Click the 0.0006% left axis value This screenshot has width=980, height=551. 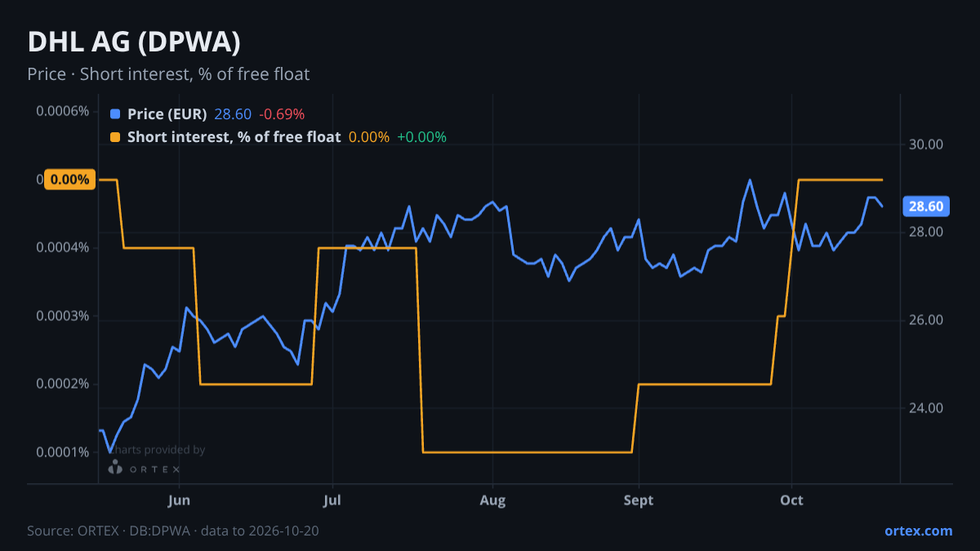point(62,111)
